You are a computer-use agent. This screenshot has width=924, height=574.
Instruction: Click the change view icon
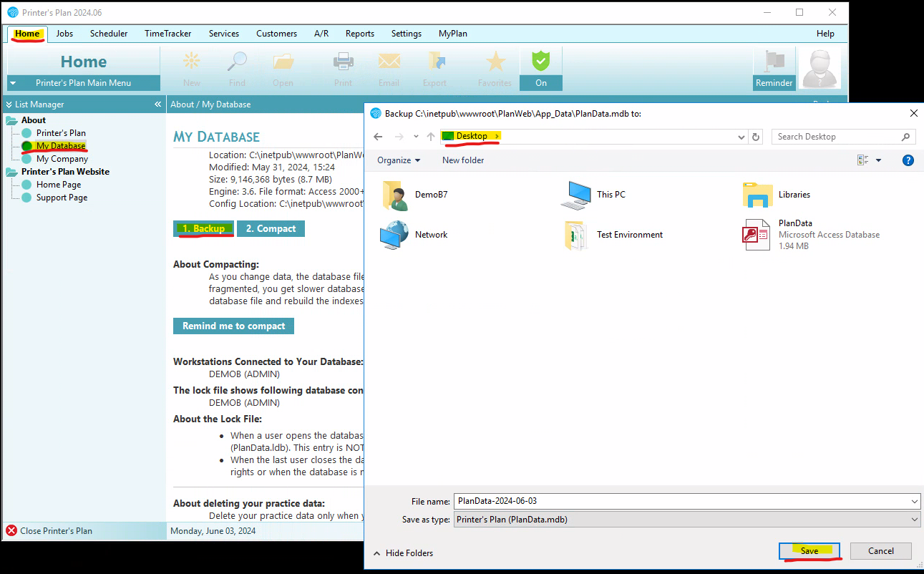863,160
